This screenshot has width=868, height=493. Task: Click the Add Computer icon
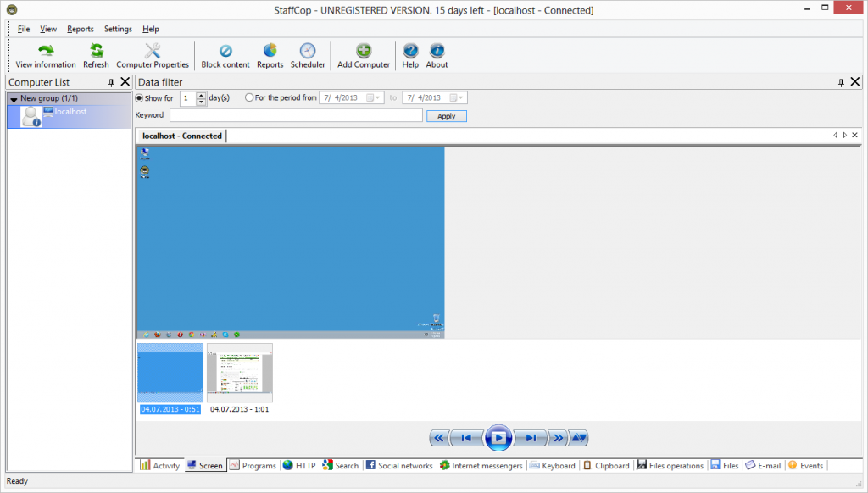364,52
